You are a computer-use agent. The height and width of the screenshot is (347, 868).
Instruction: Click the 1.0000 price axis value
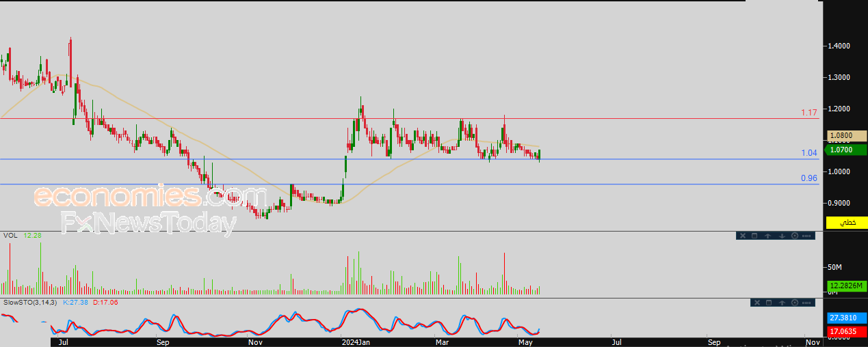pos(839,171)
